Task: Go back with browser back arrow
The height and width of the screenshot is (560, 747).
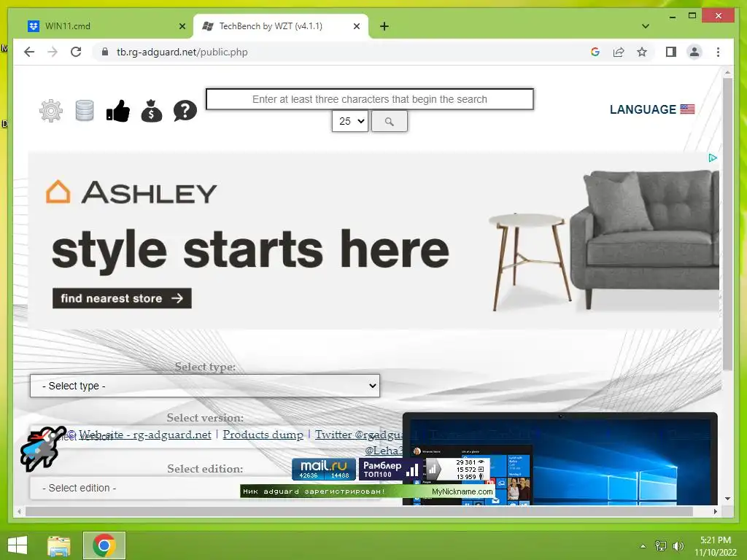Action: [29, 52]
